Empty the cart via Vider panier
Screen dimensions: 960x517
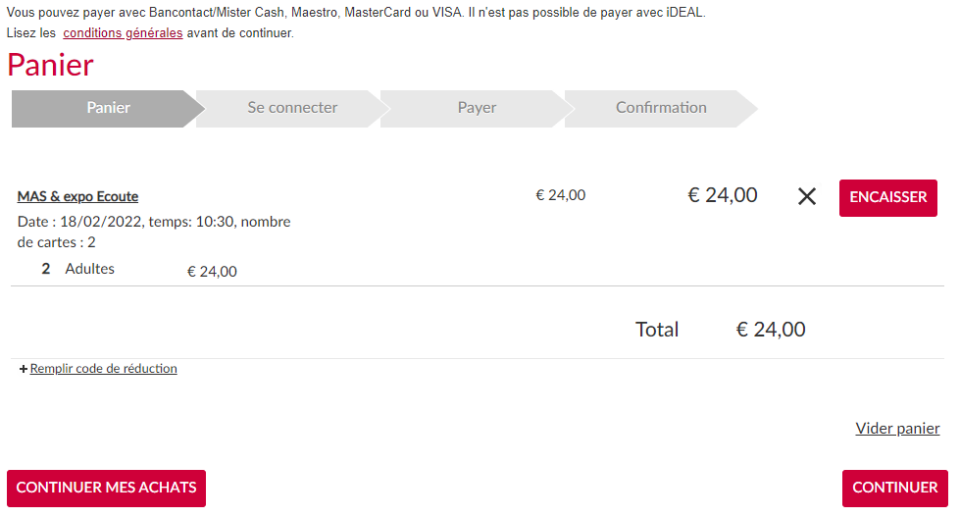897,428
